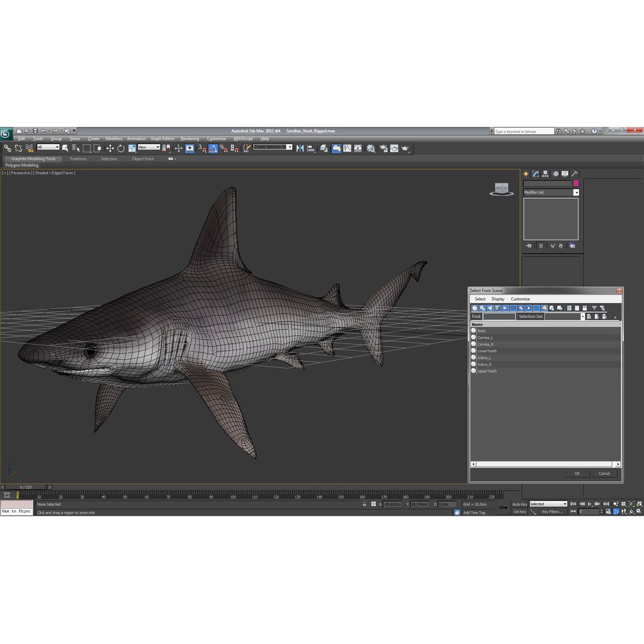Toggle the Selection Lock padlock in status bar

point(364,504)
